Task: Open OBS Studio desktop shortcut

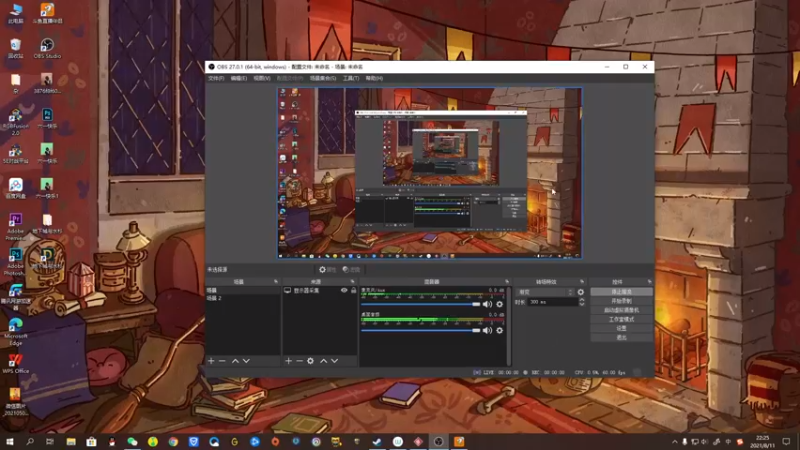Action: tap(47, 48)
